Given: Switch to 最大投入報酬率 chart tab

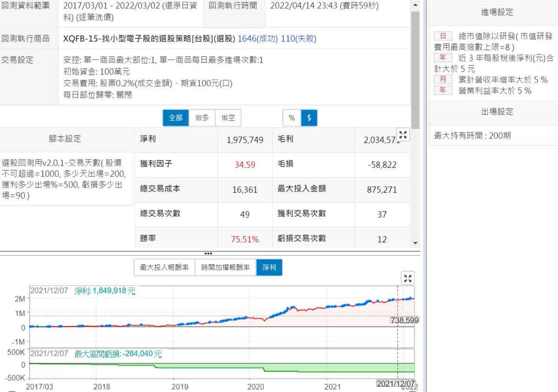Looking at the screenshot, I should pos(164,267).
